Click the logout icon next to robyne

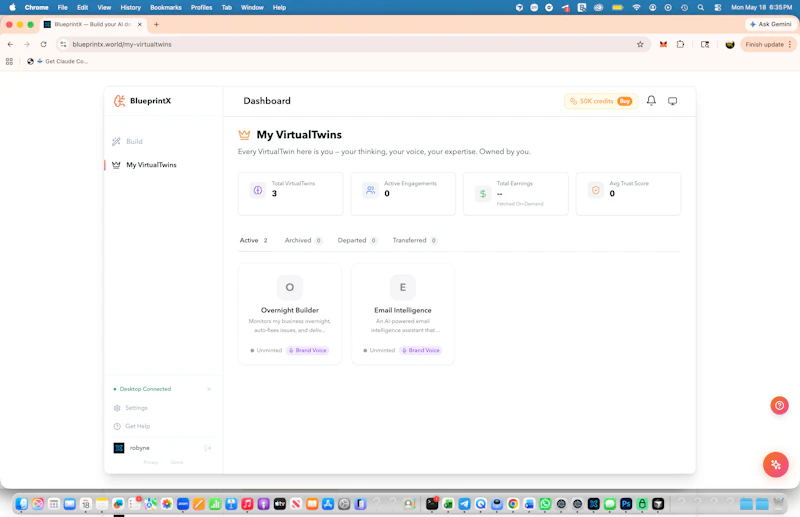tap(208, 448)
